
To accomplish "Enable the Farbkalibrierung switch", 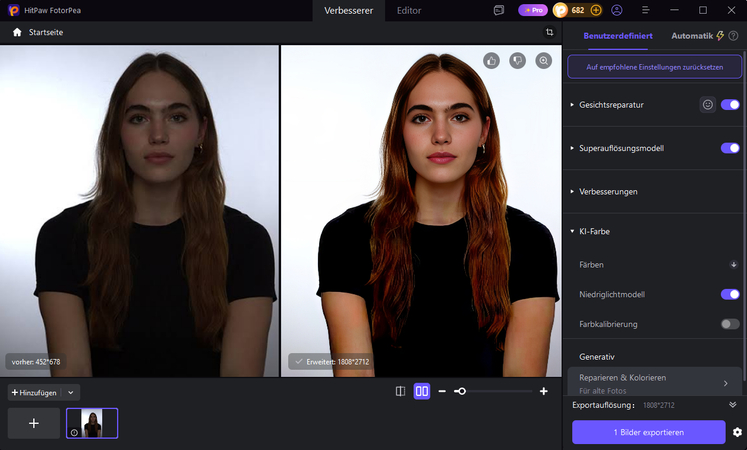I will tap(730, 324).
